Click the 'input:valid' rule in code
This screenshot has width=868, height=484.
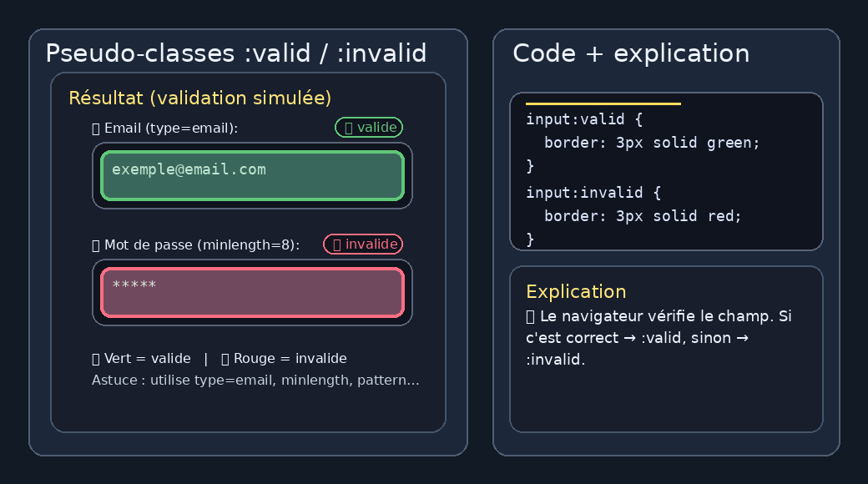pyautogui.click(x=584, y=118)
